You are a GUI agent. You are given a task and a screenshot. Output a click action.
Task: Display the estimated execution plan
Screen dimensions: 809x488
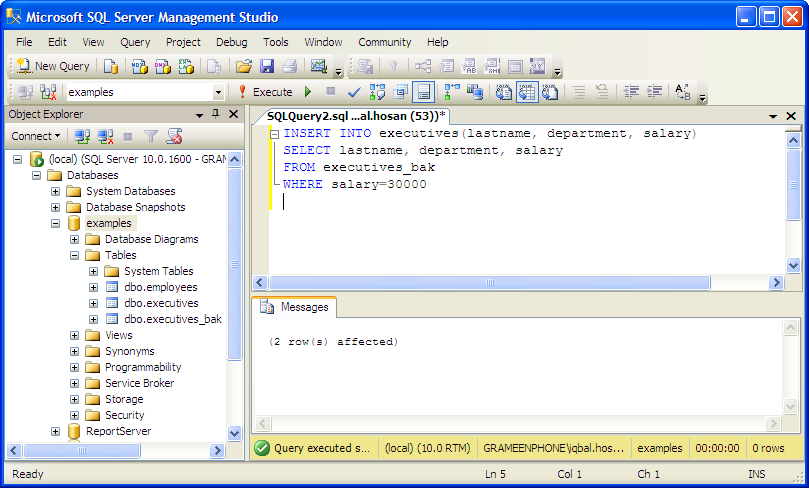pos(377,92)
